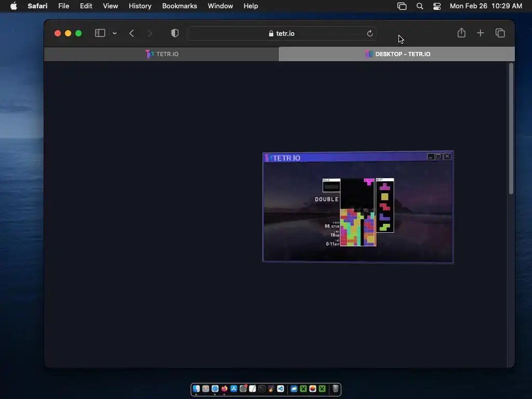The width and height of the screenshot is (532, 399).
Task: Reload the page with the refresh icon
Action: pos(370,33)
